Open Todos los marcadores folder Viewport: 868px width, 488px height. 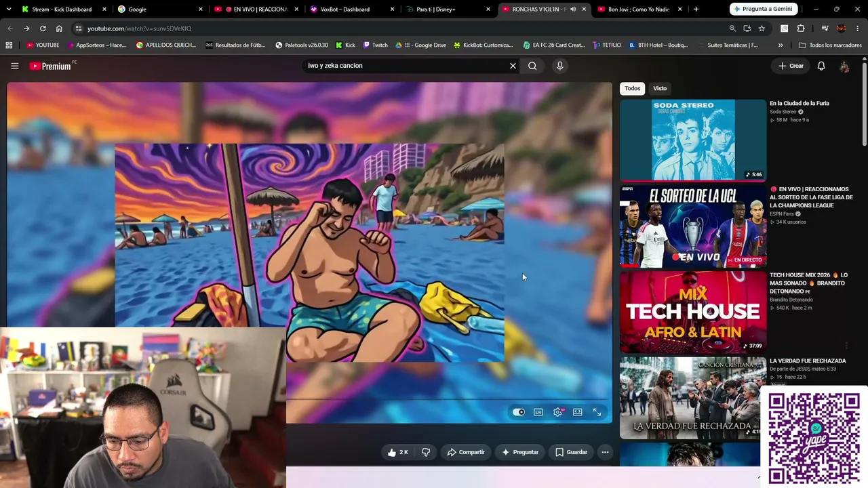click(x=831, y=45)
